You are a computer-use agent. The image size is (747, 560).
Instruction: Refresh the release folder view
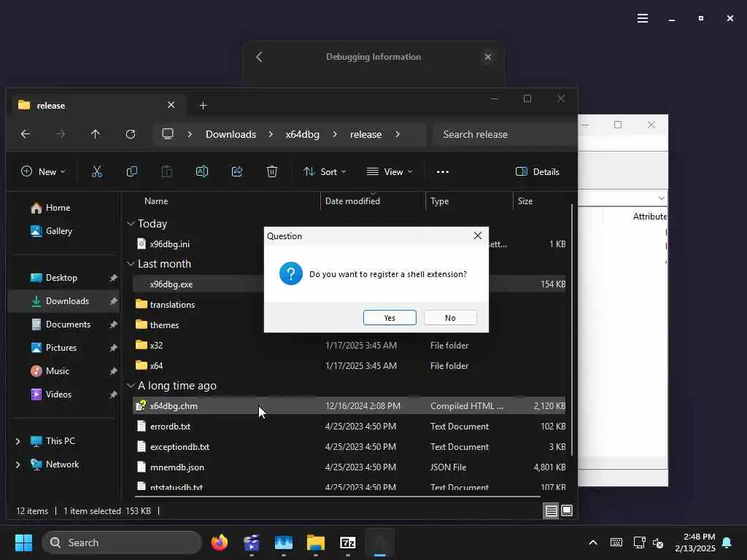(x=131, y=134)
